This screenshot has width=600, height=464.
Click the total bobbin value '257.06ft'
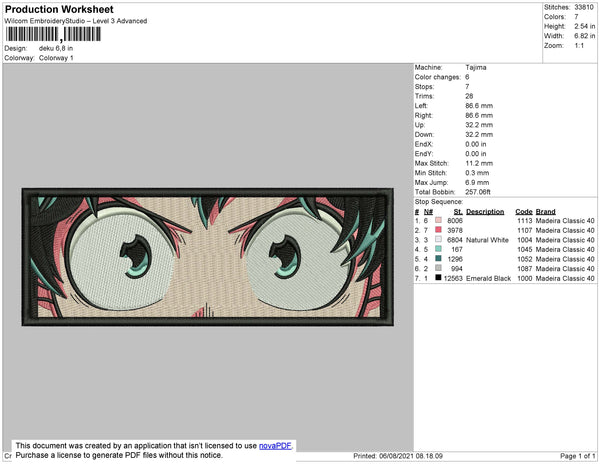tap(478, 192)
